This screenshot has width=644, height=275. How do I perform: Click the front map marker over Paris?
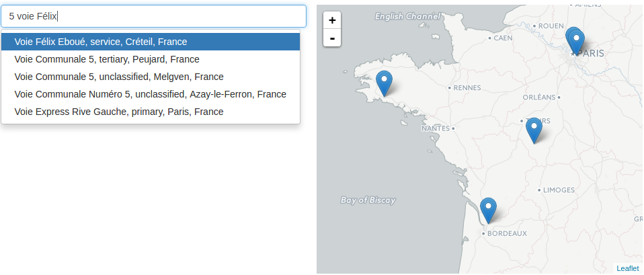tap(577, 43)
